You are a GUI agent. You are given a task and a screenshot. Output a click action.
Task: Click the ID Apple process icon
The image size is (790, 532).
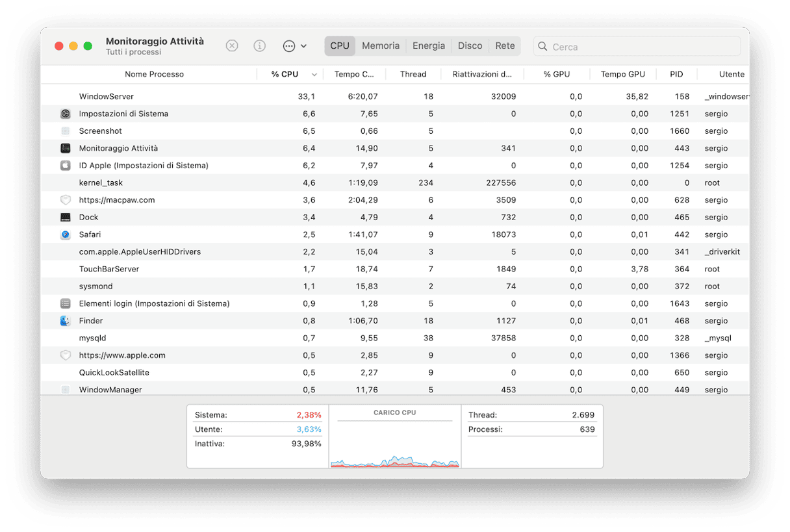pos(66,166)
